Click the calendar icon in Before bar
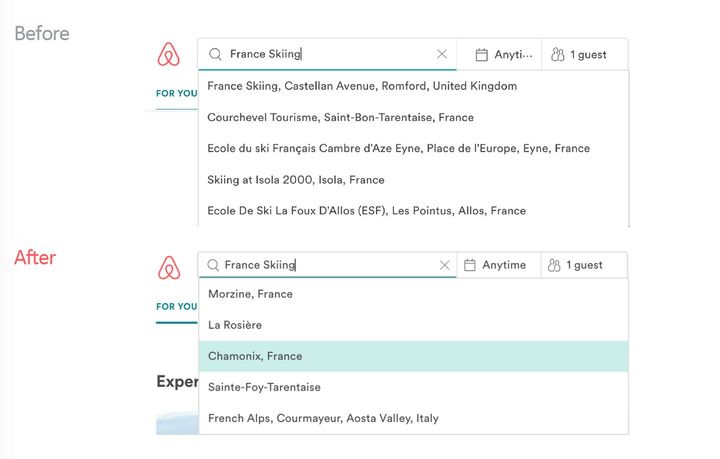Image resolution: width=720 pixels, height=459 pixels. pos(481,54)
